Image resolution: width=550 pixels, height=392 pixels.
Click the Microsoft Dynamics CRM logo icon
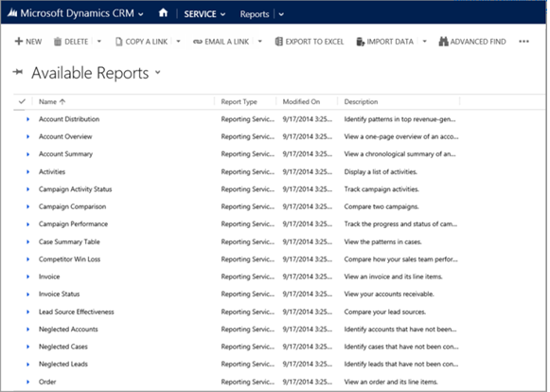click(x=12, y=13)
